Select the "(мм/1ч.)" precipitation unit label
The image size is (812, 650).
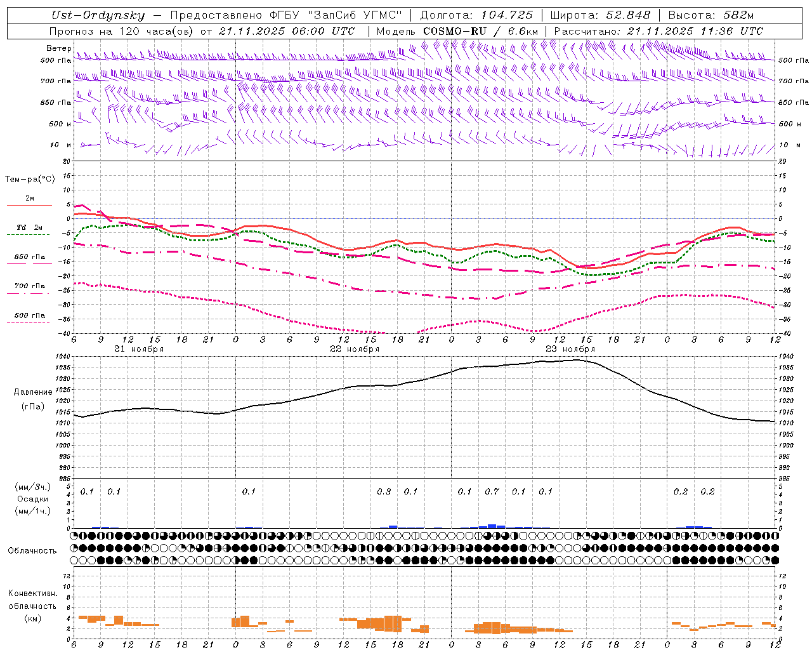coord(33,510)
